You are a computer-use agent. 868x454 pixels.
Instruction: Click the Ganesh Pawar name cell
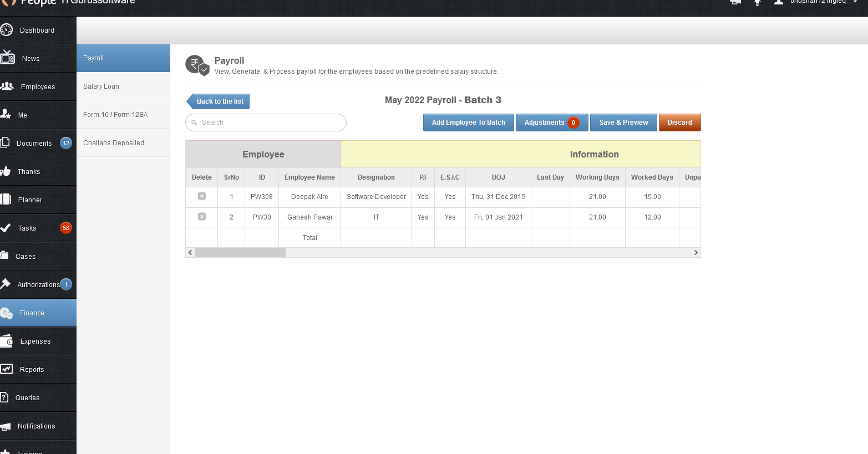pyautogui.click(x=309, y=217)
